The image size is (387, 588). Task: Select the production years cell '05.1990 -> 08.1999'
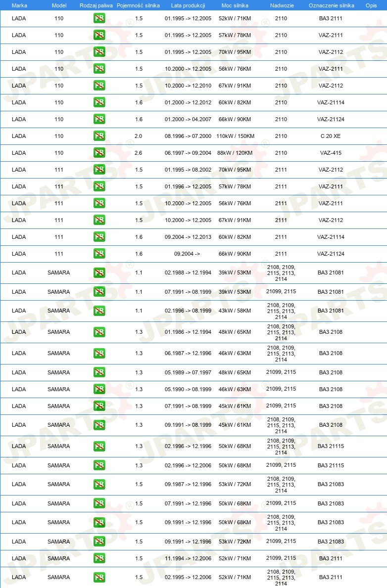pos(188,389)
